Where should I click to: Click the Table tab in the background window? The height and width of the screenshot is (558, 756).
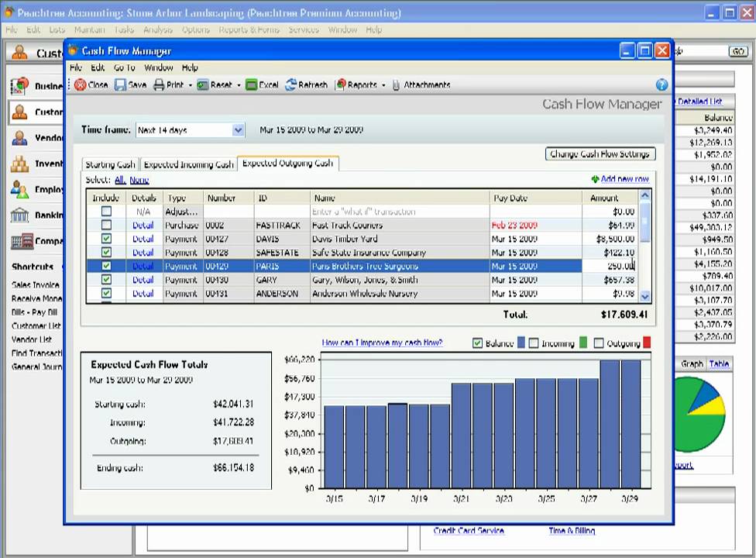[x=719, y=364]
